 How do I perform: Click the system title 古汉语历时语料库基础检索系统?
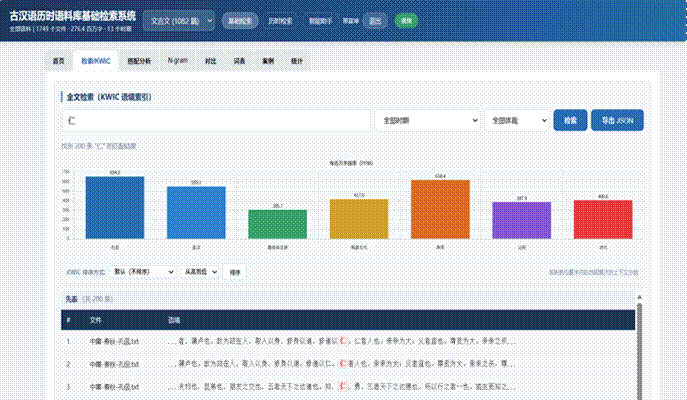coord(73,16)
